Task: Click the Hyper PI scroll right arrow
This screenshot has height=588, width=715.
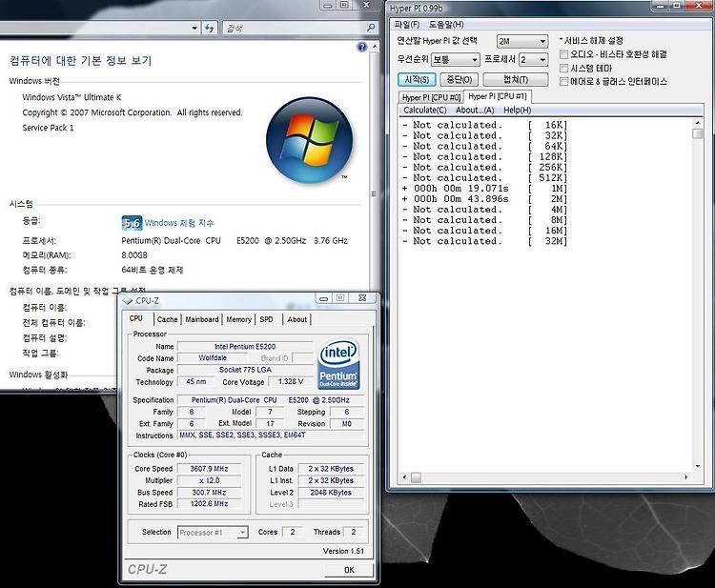Action: pos(686,477)
